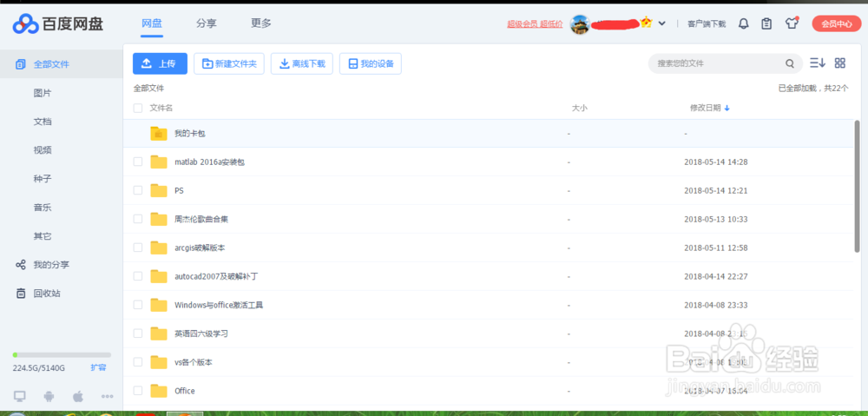Open the autocad2007及破解补丁 folder icon

(x=159, y=276)
